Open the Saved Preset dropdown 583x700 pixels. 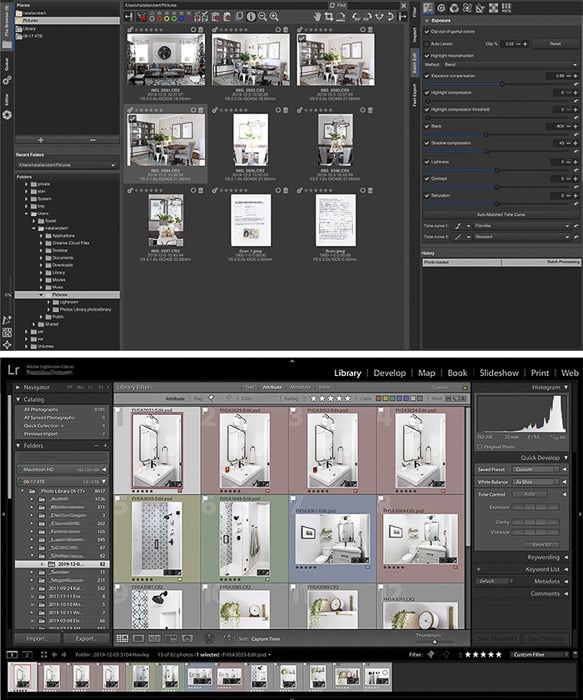(536, 470)
